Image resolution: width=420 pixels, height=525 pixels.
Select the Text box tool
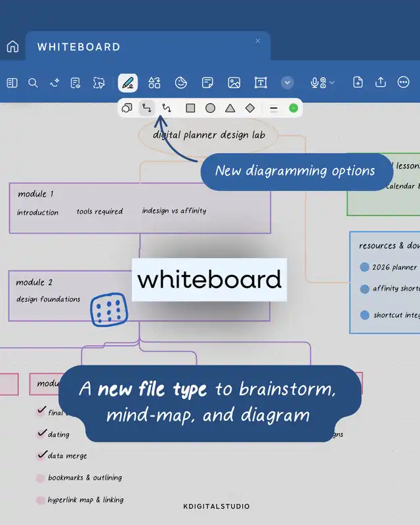[x=261, y=83]
